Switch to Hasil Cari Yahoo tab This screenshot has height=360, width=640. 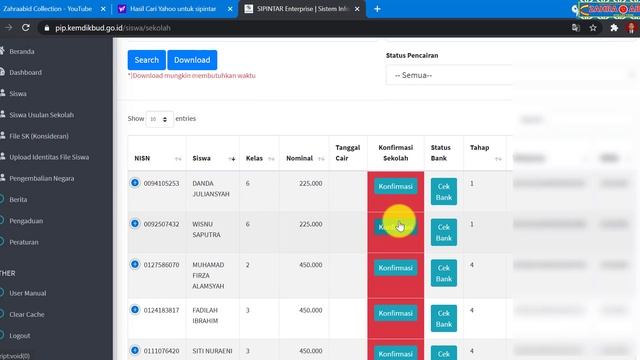pos(173,9)
